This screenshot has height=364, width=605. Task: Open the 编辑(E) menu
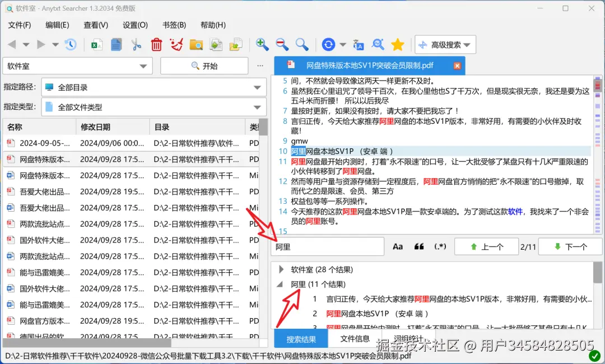point(57,25)
